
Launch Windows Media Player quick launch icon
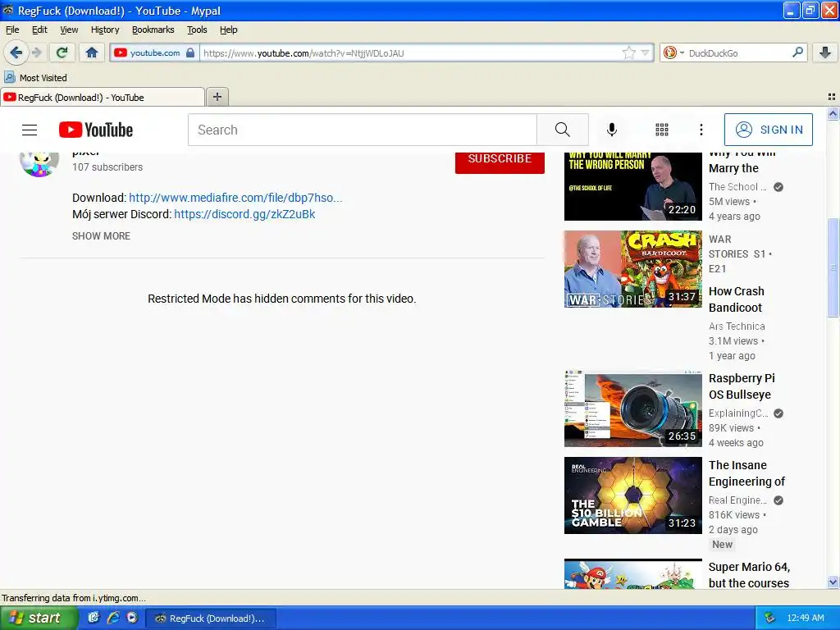pos(132,618)
